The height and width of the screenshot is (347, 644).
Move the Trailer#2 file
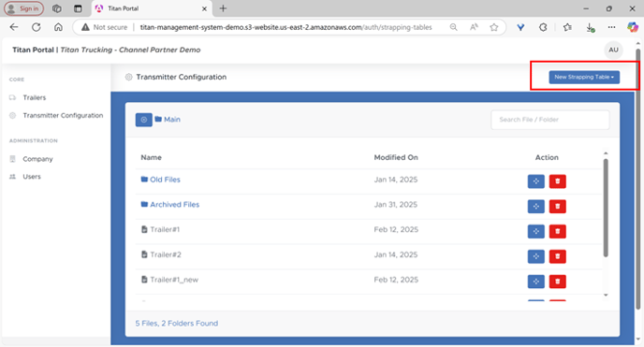pos(536,256)
